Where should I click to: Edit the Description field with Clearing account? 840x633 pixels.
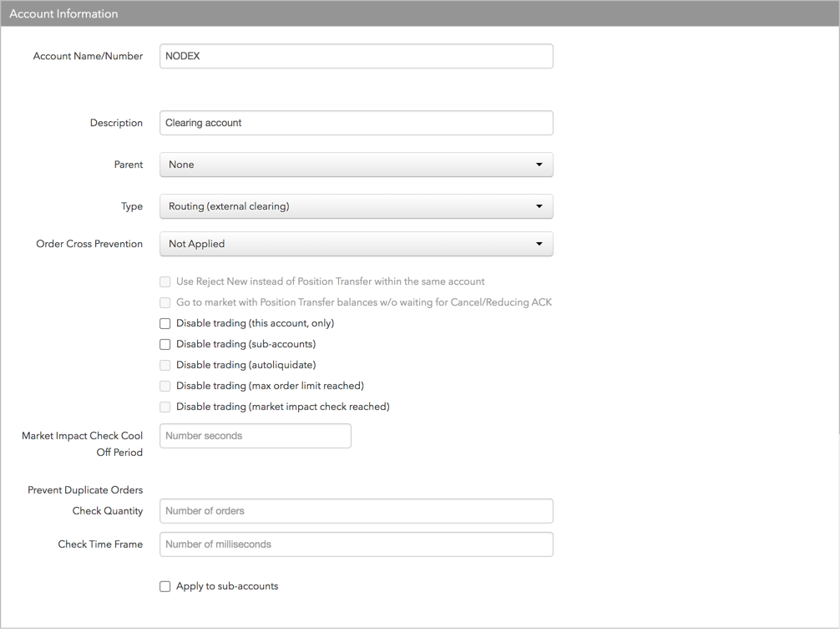click(357, 123)
